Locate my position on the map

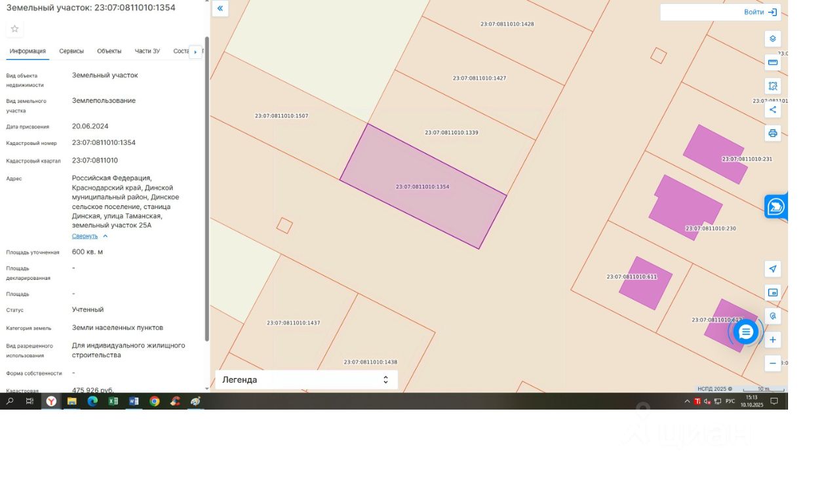(x=773, y=269)
